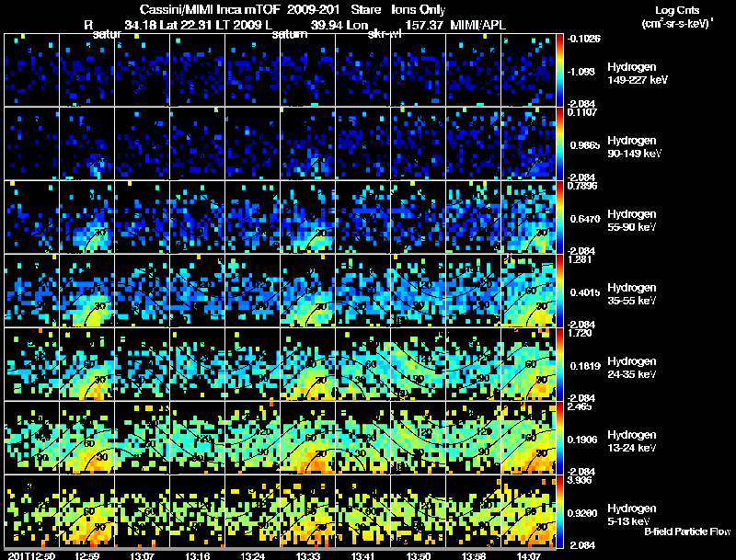This screenshot has width=736, height=560.
Task: Open the 13-24 keV image panel above 13:33
Action: 308,437
